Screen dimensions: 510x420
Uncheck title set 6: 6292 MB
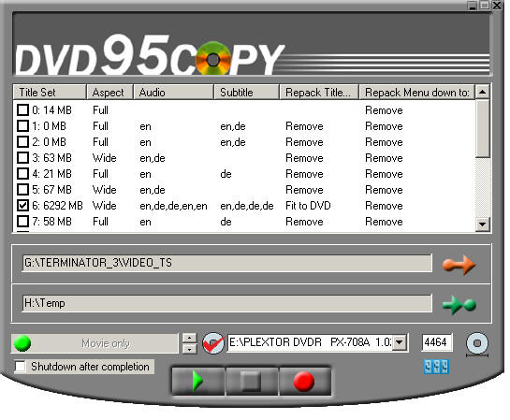(22, 206)
